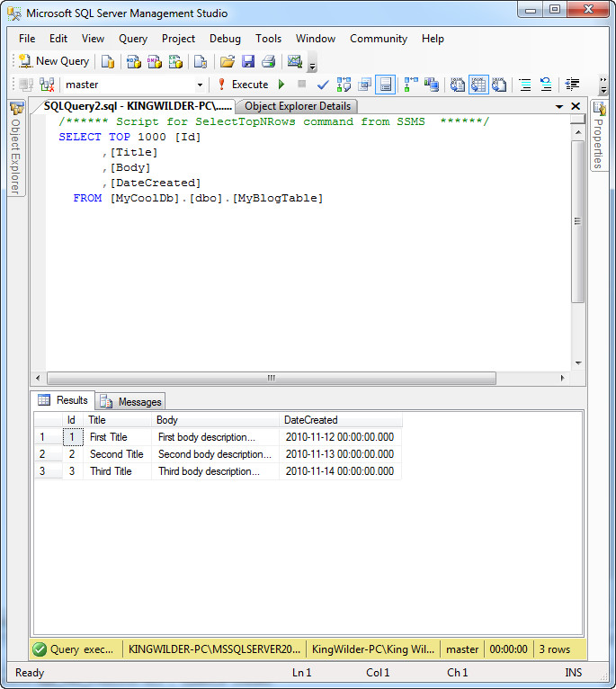Open the active files dropdown arrow
616x689 pixels.
559,106
